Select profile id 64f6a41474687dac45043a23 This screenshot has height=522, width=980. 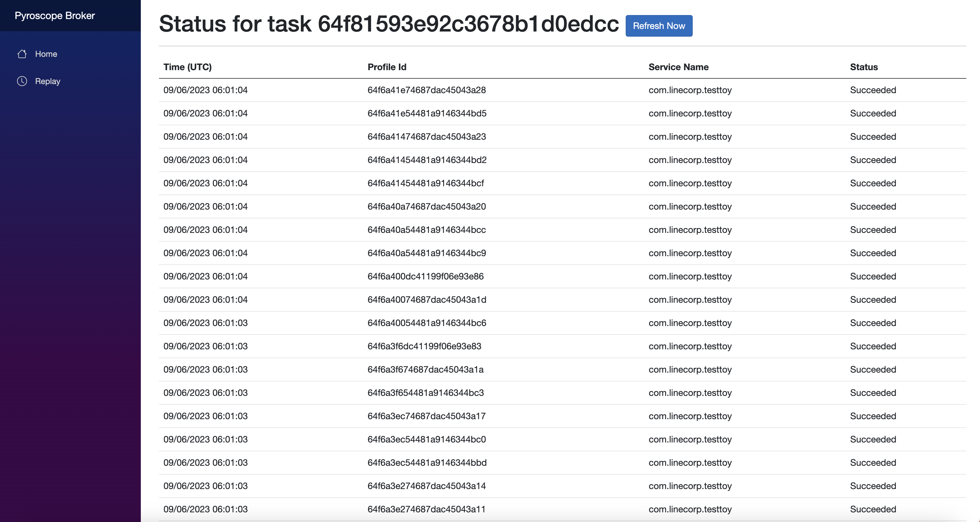427,137
